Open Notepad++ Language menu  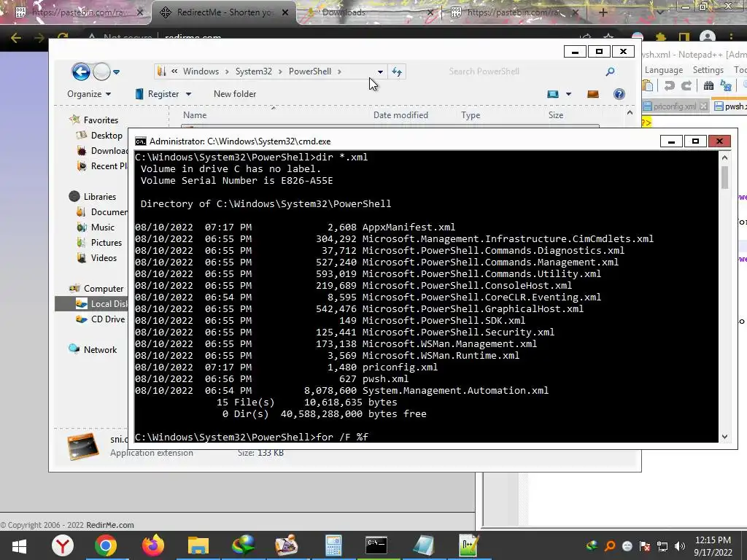[x=664, y=70]
